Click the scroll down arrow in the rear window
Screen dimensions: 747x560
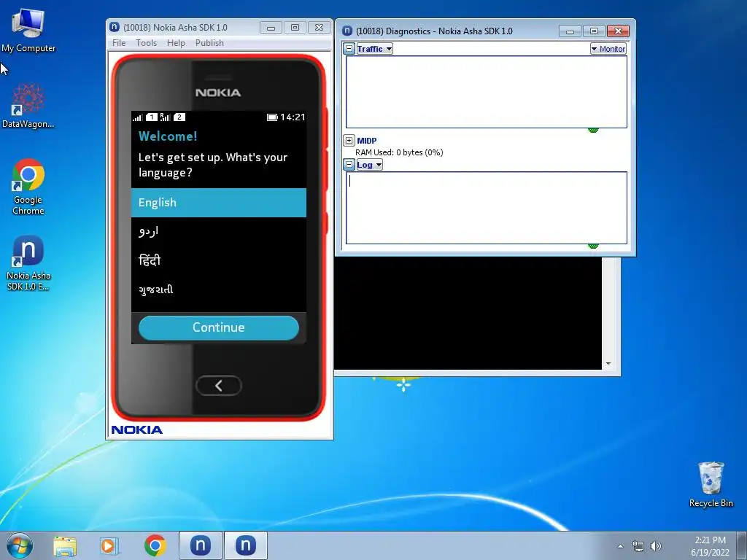tap(608, 364)
